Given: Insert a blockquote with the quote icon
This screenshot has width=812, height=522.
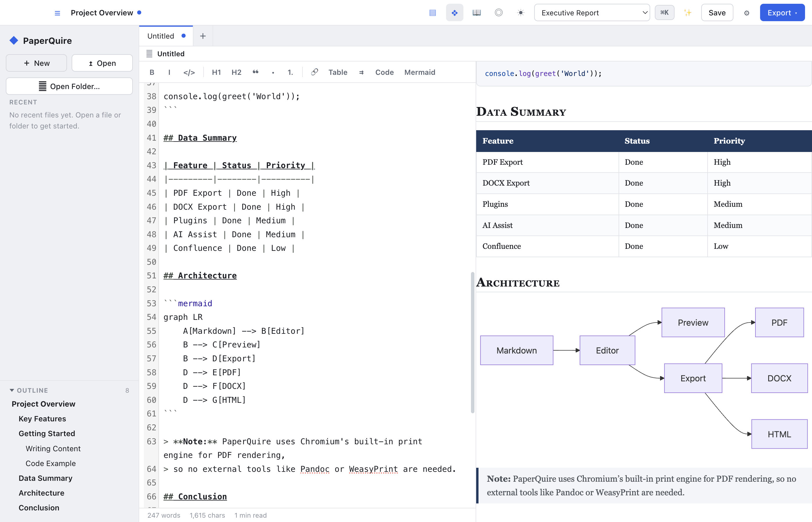Looking at the screenshot, I should pyautogui.click(x=255, y=72).
